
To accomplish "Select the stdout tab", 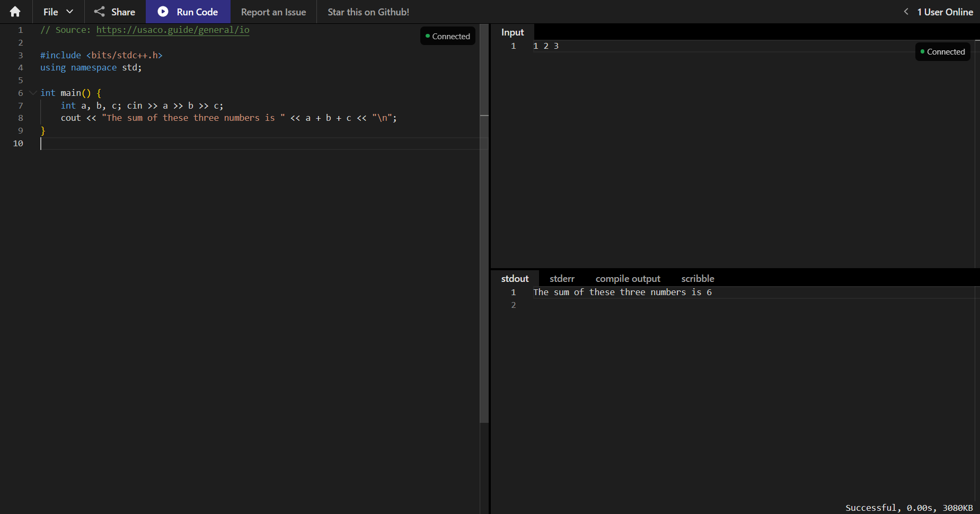I will [515, 278].
